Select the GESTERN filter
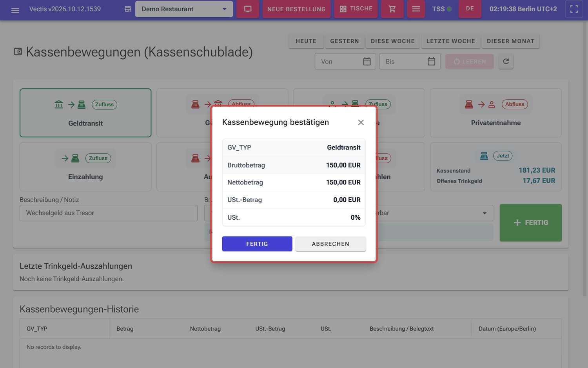This screenshot has width=588, height=368. pyautogui.click(x=345, y=41)
